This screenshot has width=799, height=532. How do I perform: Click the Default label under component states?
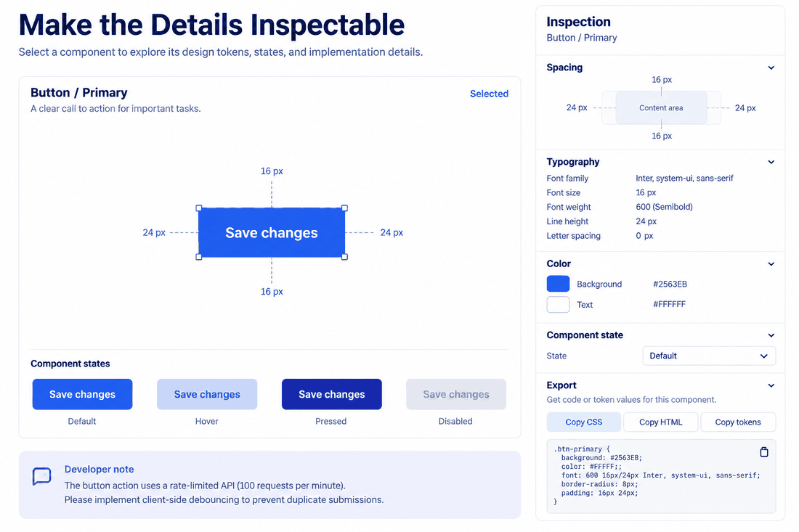[82, 421]
